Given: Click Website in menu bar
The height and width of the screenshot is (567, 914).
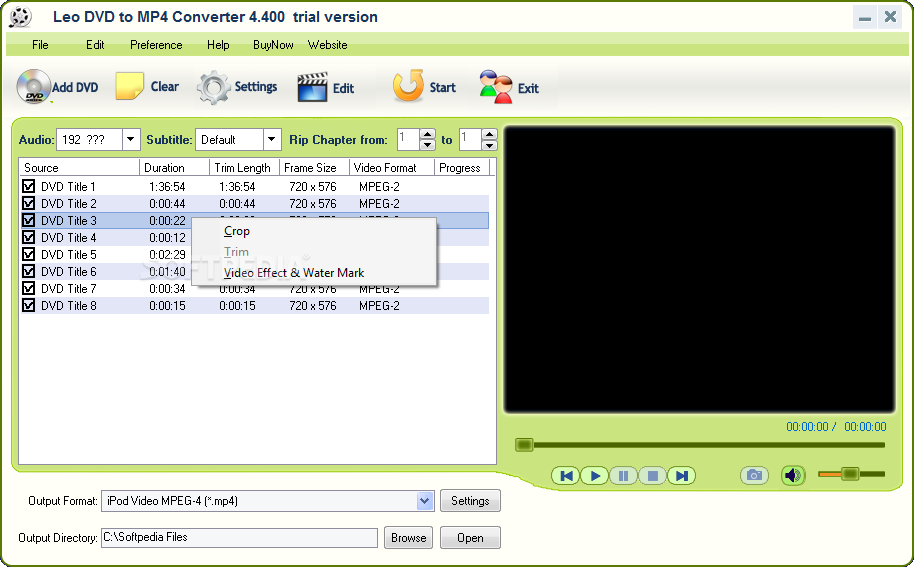Looking at the screenshot, I should (328, 45).
